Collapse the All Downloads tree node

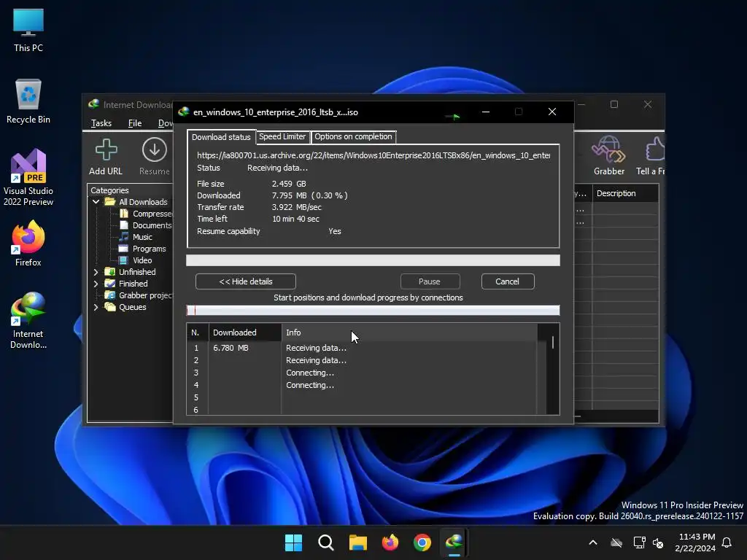96,202
